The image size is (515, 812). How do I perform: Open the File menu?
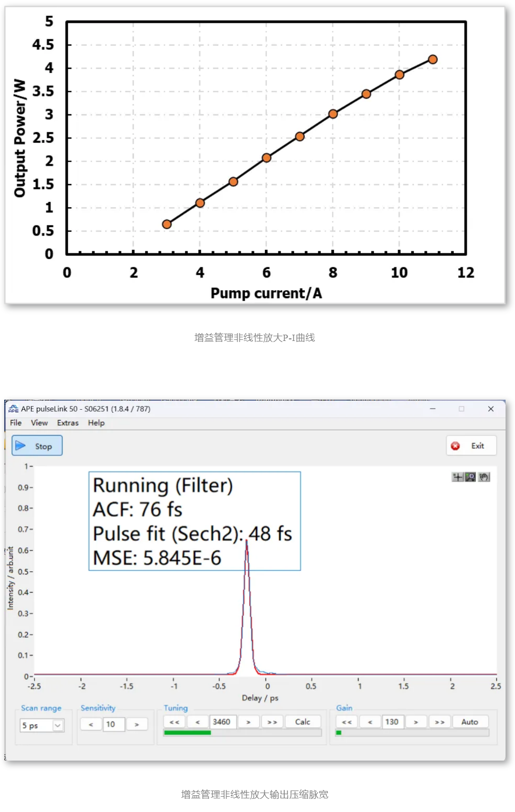point(16,423)
